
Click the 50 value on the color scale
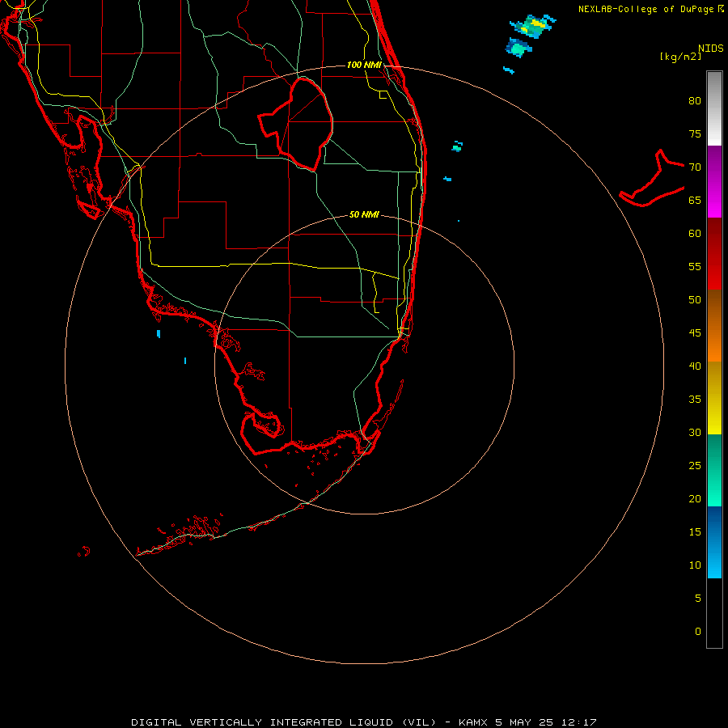(x=695, y=300)
